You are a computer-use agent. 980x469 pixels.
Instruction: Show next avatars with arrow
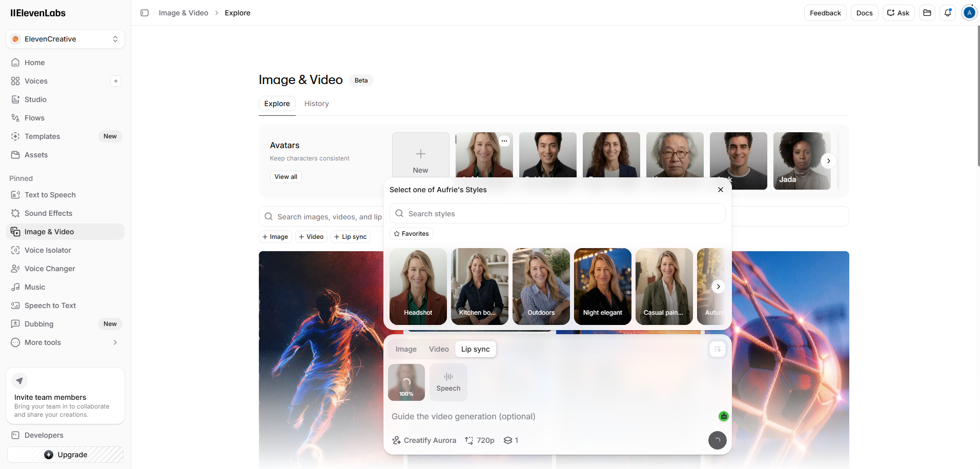click(x=828, y=161)
